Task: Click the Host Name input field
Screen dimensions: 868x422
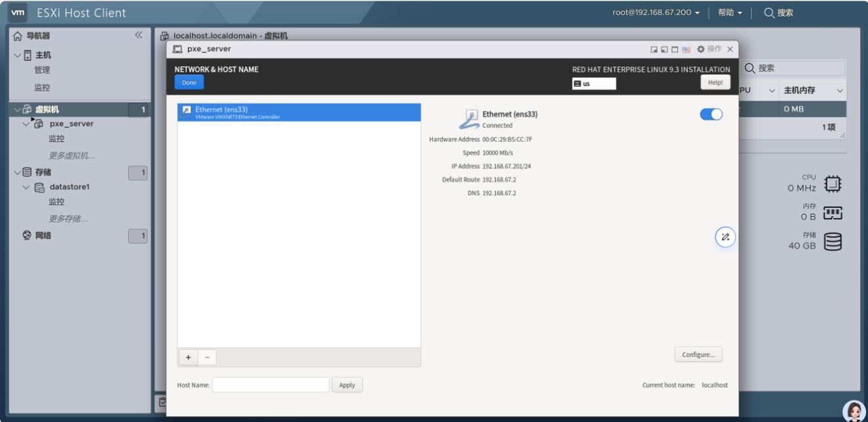Action: point(271,385)
